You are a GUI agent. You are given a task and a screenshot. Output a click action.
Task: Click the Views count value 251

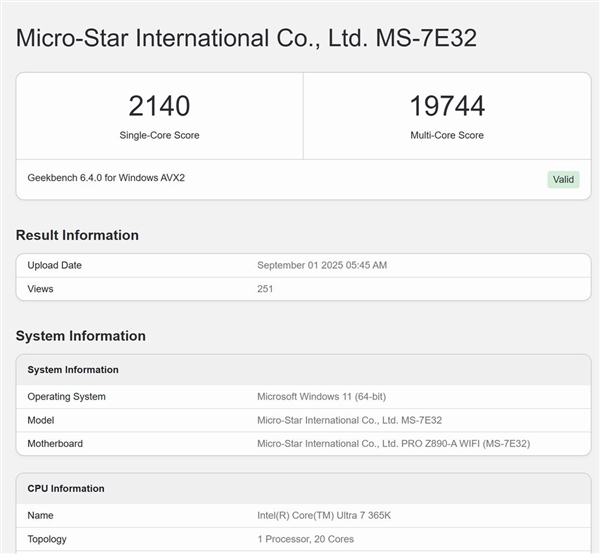pyautogui.click(x=265, y=289)
